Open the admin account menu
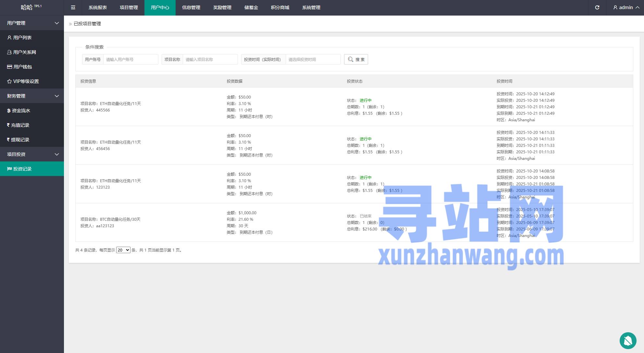 click(x=626, y=7)
